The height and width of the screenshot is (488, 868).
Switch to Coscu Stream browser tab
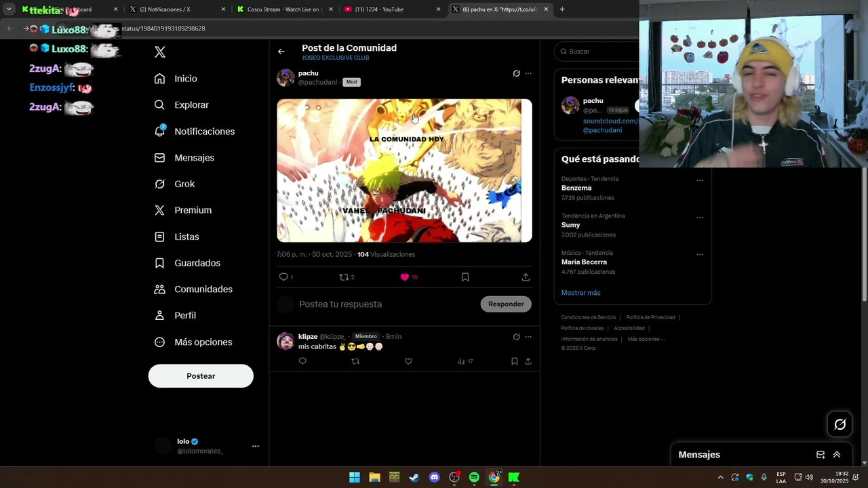285,9
